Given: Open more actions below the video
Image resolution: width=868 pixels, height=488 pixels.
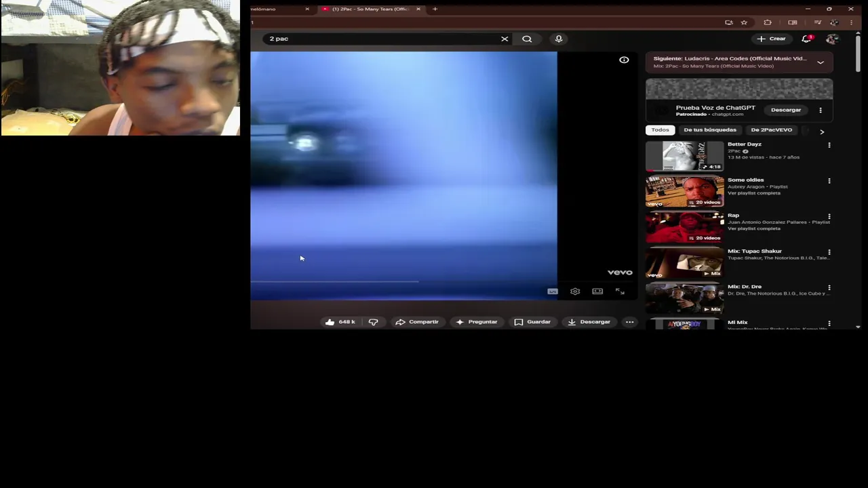Looking at the screenshot, I should point(629,322).
